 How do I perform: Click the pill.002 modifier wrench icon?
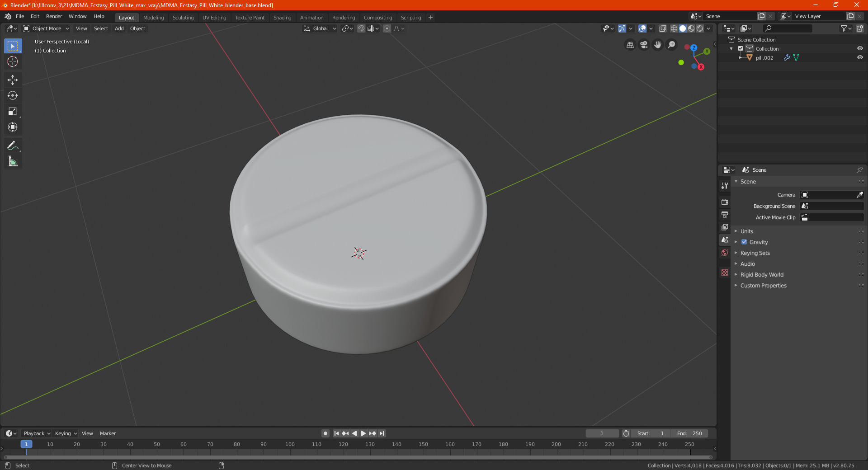[787, 57]
